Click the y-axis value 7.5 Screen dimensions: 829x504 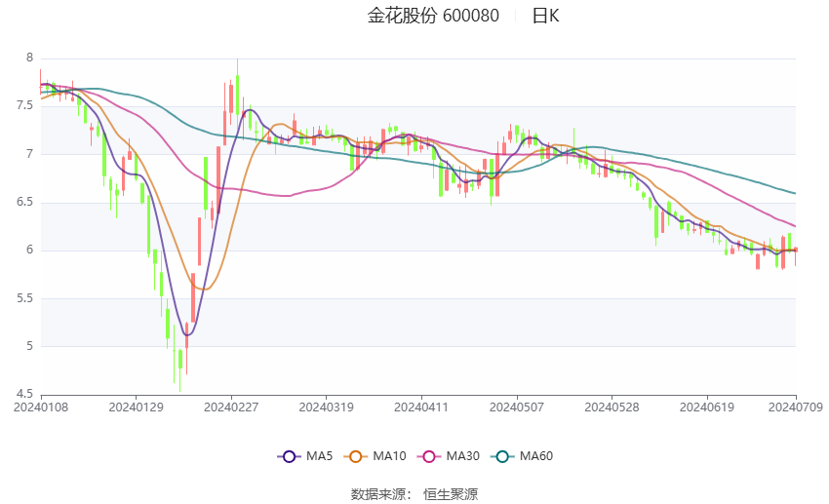[24, 105]
